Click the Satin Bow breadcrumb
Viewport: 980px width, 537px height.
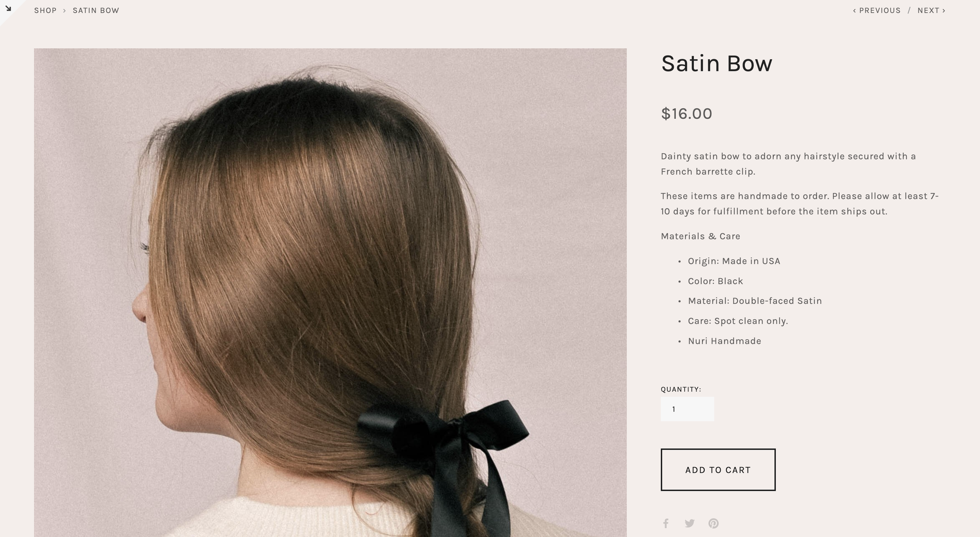click(96, 11)
